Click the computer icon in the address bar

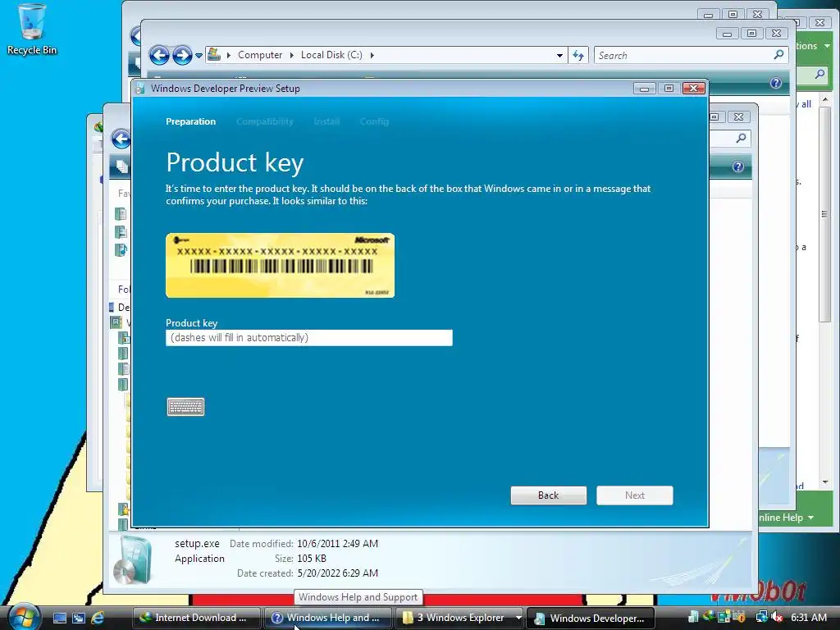[x=214, y=55]
